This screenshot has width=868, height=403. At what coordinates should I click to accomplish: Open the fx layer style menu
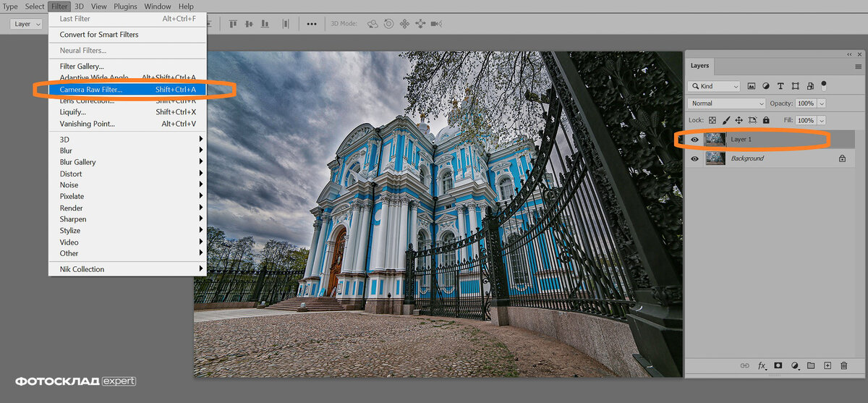click(762, 366)
